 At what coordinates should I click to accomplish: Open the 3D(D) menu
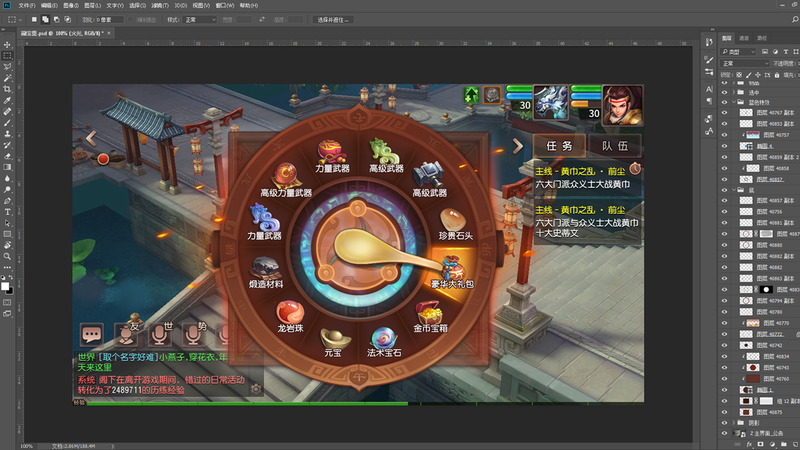(181, 5)
